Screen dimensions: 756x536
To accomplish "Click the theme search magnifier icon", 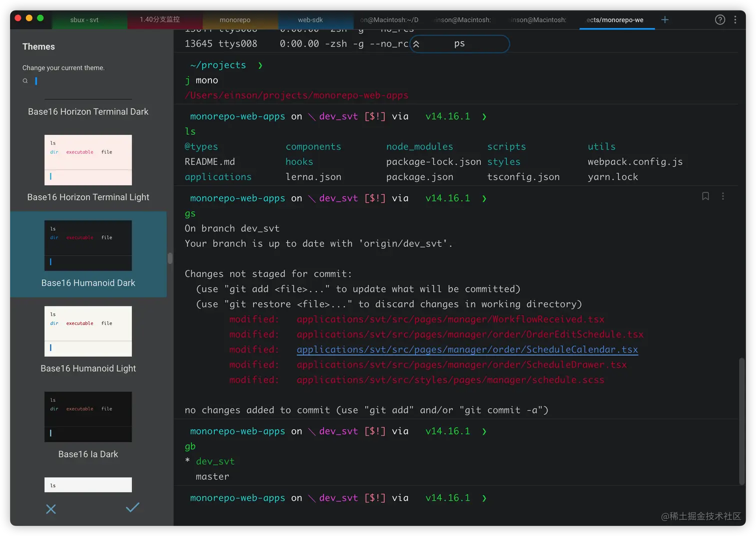I will pyautogui.click(x=25, y=81).
